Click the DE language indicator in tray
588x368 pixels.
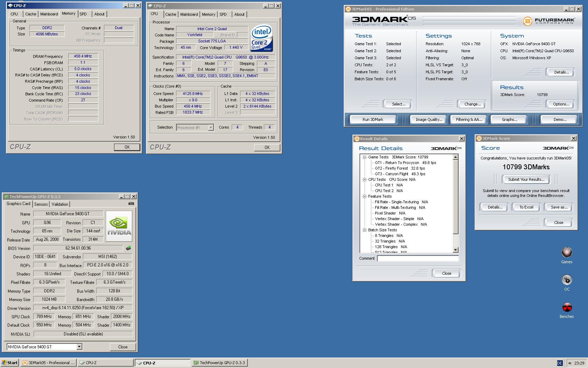click(x=559, y=363)
